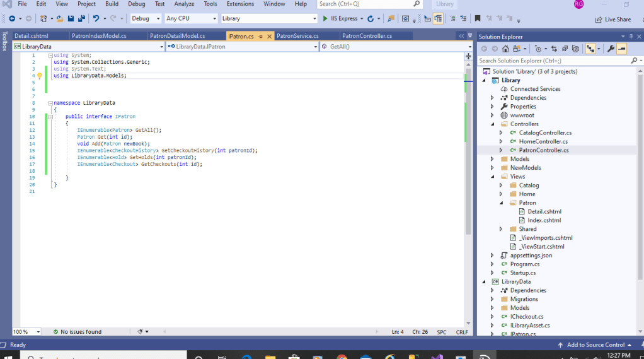
Task: Click the Undo arrow icon
Action: click(x=96, y=19)
